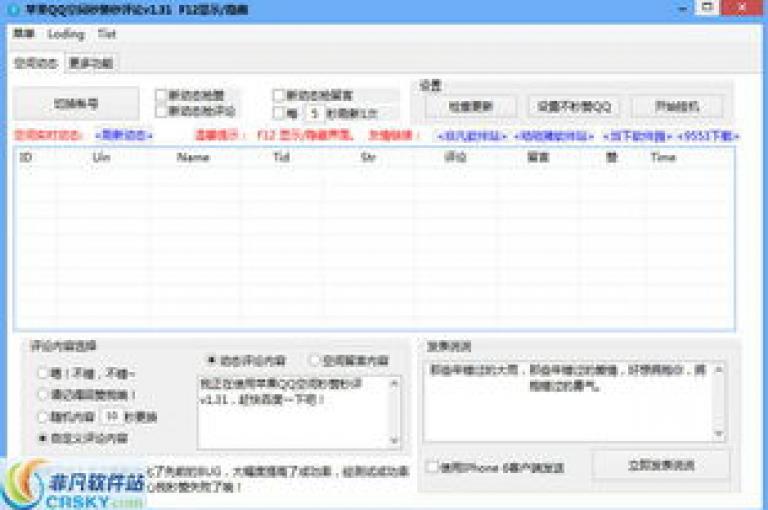Click the large 切换帐号 account button

coord(76,103)
